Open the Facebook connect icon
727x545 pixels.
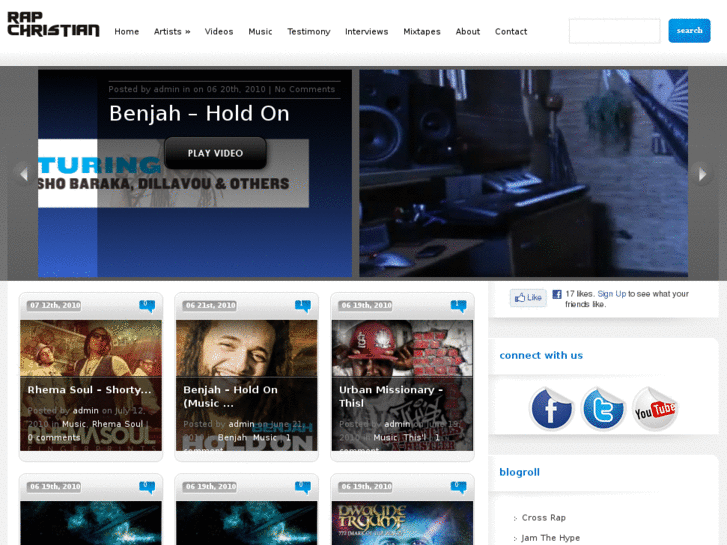click(551, 409)
